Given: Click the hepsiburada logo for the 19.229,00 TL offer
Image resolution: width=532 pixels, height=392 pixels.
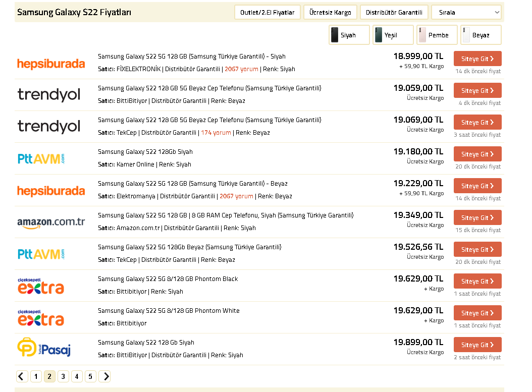Looking at the screenshot, I should [51, 191].
